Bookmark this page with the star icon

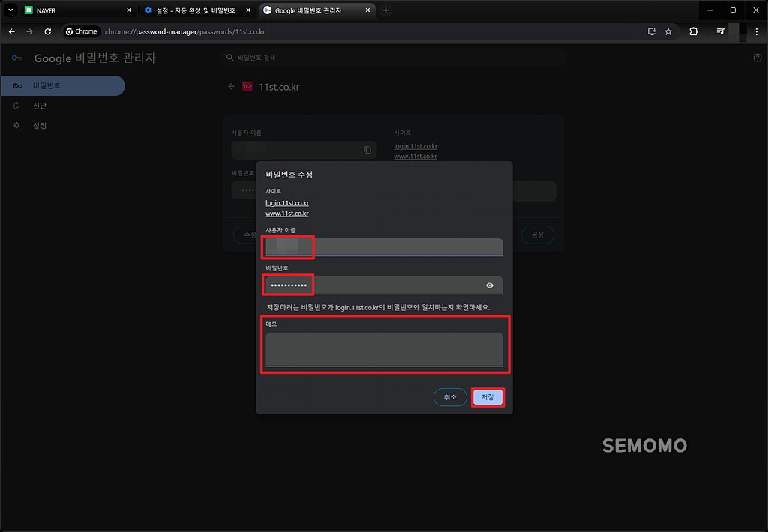668,31
